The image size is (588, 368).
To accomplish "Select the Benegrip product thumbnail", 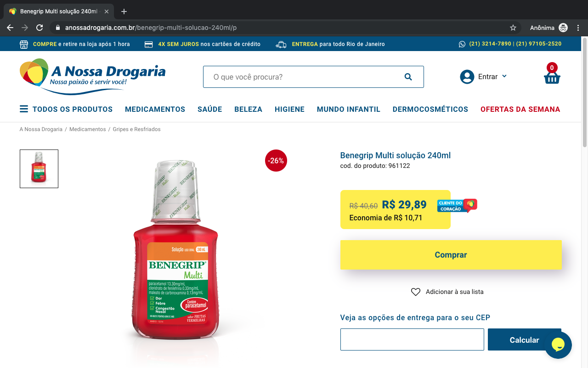I will (39, 169).
